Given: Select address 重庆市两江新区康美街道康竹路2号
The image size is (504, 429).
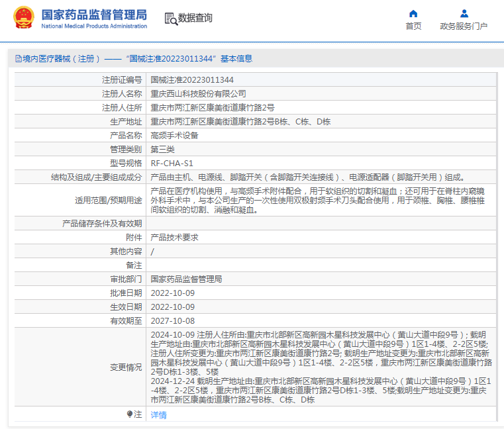Looking at the screenshot, I should pos(213,108).
